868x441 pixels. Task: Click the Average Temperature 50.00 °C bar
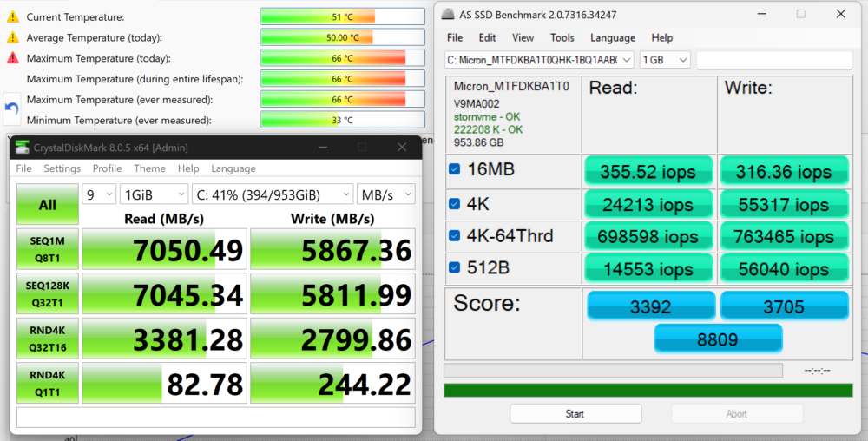tap(343, 37)
